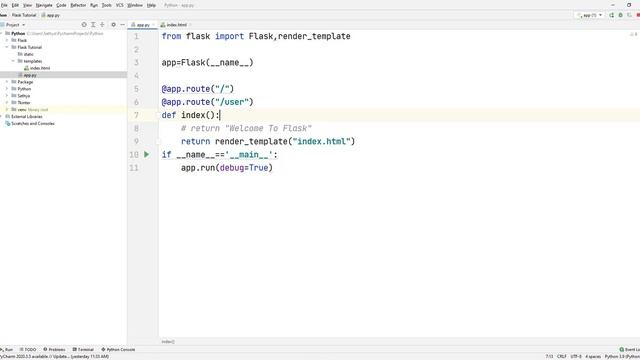The image size is (640, 360).
Task: Click the Debug bug icon in toolbar
Action: click(x=620, y=15)
